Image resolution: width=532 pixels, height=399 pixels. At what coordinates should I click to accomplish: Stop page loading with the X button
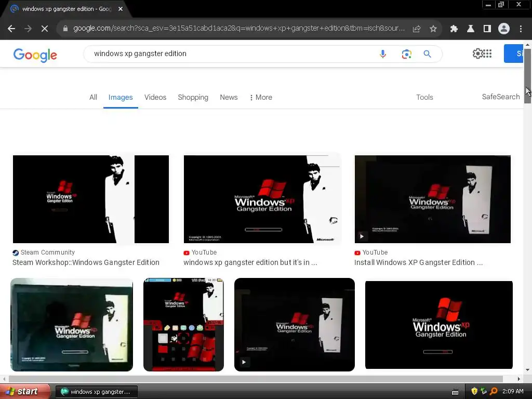[45, 29]
